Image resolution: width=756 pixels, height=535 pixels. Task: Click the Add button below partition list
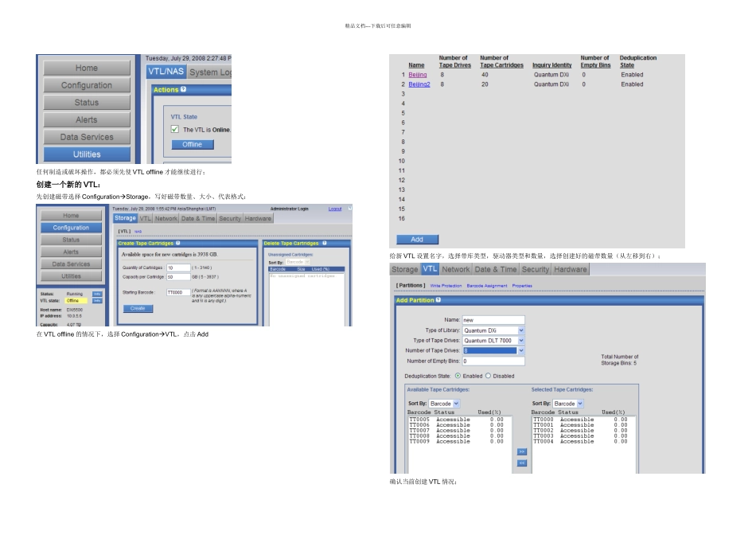pos(417,239)
